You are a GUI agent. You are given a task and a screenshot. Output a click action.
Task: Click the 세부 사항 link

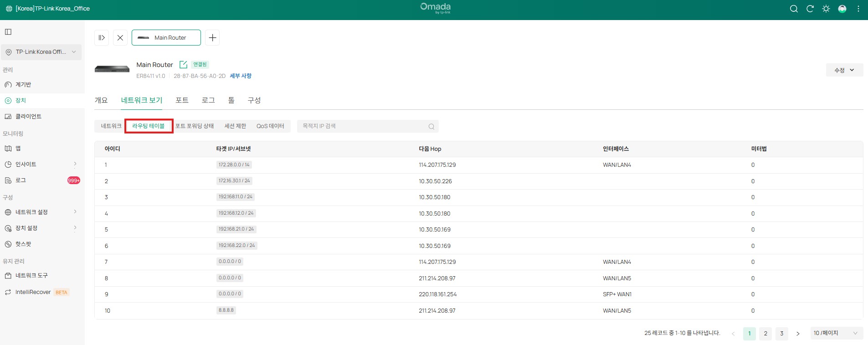tap(241, 76)
